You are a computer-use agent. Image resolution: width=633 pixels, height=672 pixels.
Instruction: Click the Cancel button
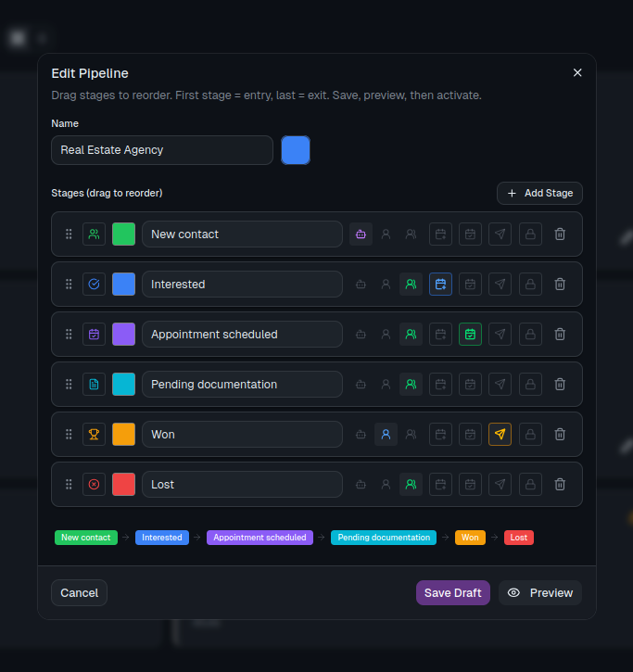[x=80, y=592]
